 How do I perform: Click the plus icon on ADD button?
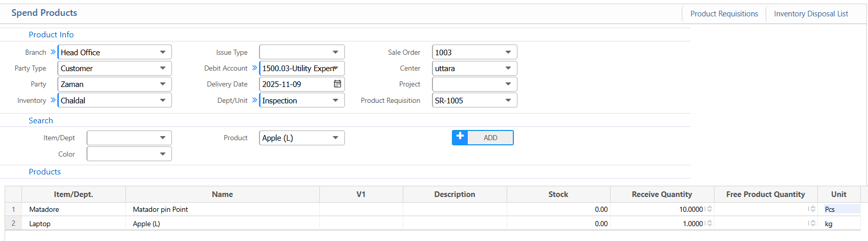(460, 137)
